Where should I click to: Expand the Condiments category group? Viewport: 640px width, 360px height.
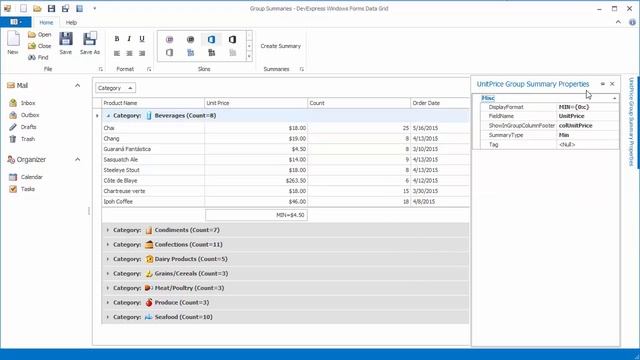pos(108,230)
